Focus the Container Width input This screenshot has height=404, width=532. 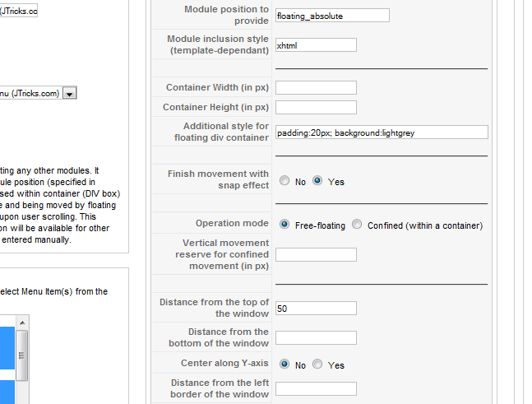coord(316,87)
